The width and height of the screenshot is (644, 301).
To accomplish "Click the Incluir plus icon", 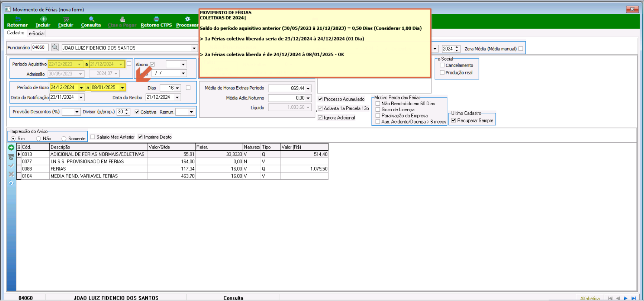I will (43, 19).
